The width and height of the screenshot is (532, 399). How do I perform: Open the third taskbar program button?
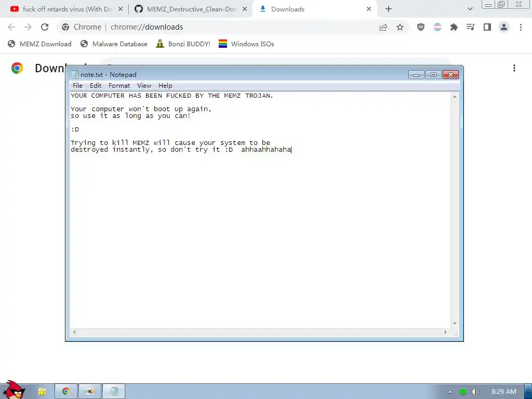(90, 392)
